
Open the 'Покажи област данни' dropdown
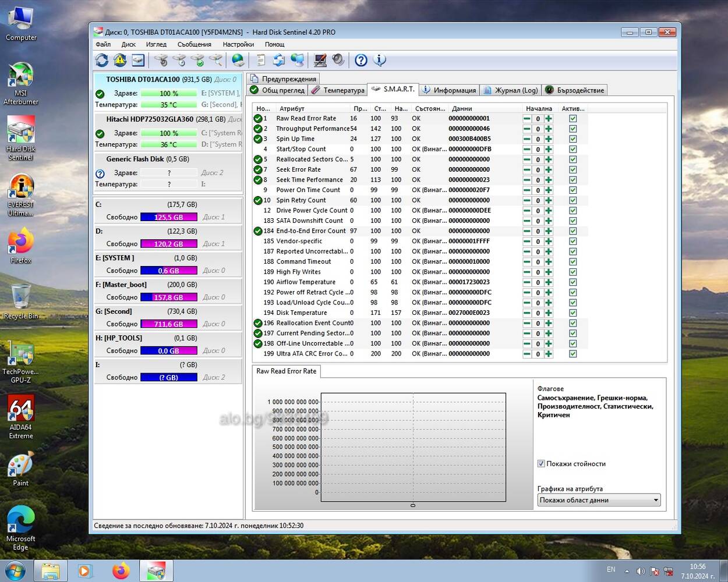599,500
